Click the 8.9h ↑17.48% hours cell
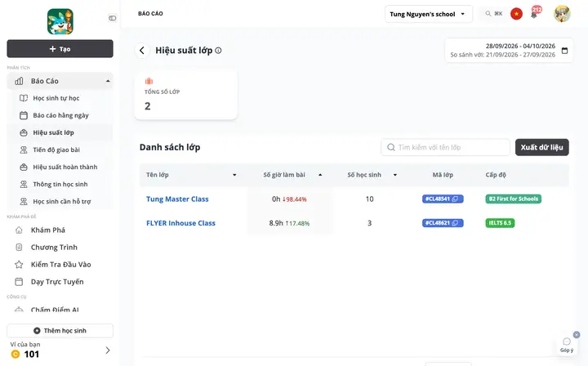 click(289, 223)
